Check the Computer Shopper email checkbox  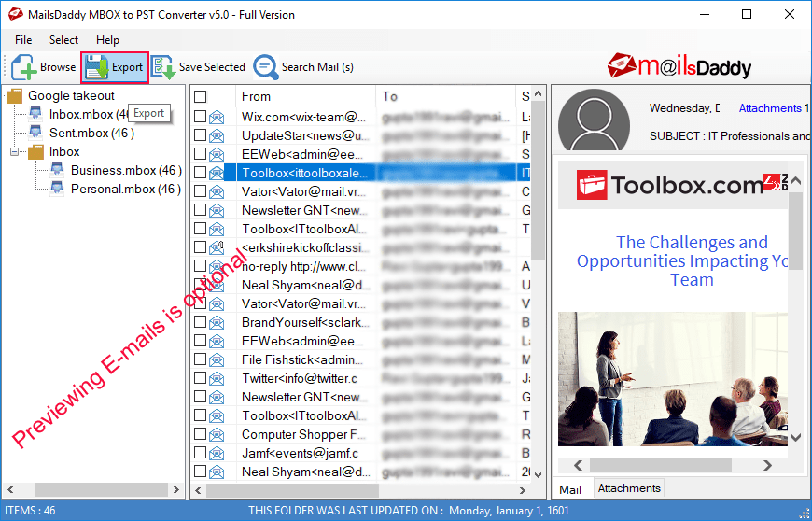pyautogui.click(x=201, y=433)
